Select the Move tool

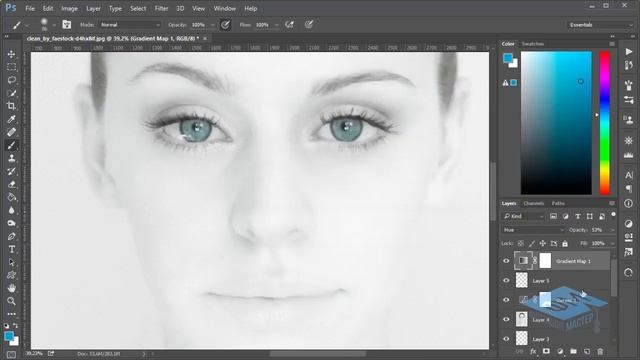click(11, 54)
